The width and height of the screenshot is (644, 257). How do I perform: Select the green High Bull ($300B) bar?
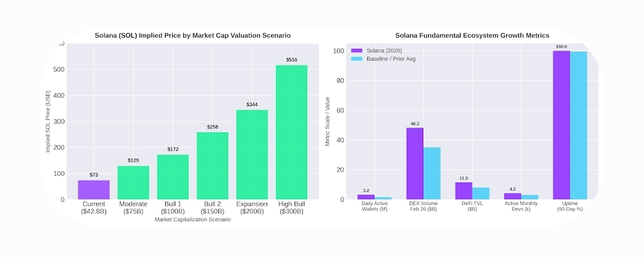pos(292,132)
